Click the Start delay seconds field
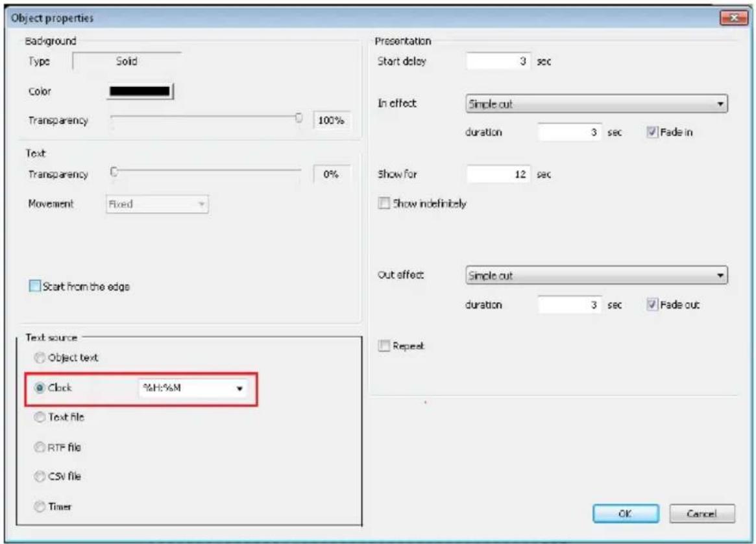This screenshot has height=544, width=756. 498,61
